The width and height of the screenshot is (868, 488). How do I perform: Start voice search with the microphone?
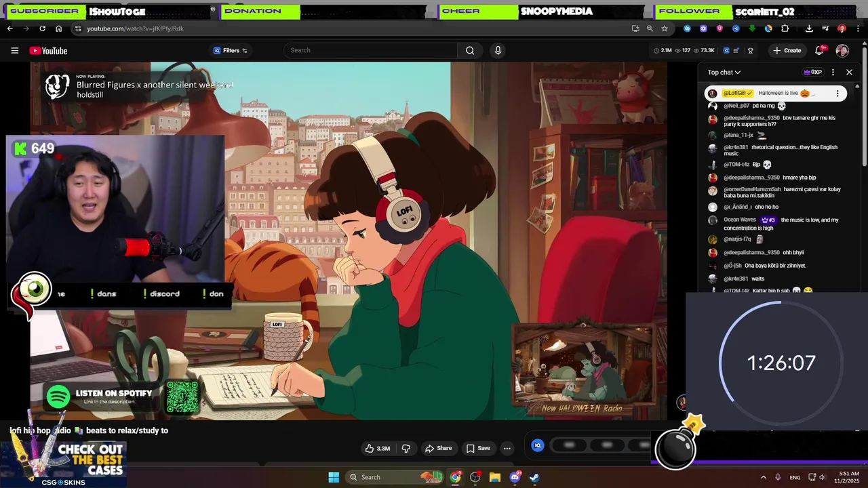click(498, 50)
